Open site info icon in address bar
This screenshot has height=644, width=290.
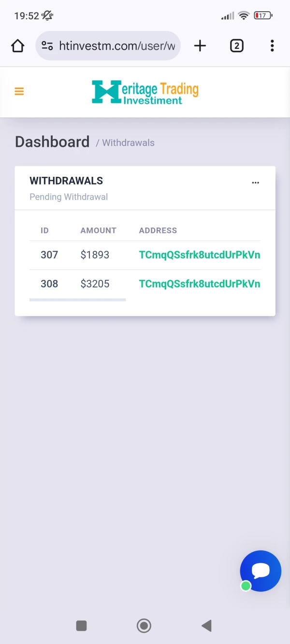pos(47,46)
